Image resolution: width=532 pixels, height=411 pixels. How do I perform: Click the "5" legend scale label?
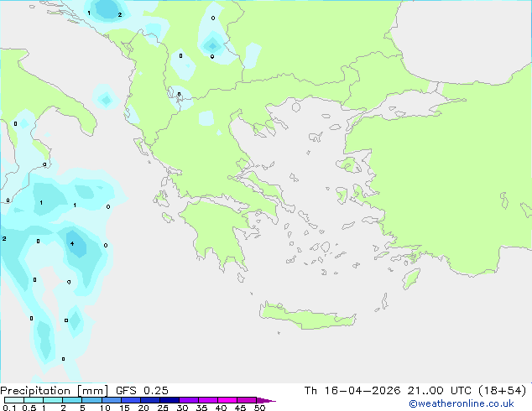point(82,408)
